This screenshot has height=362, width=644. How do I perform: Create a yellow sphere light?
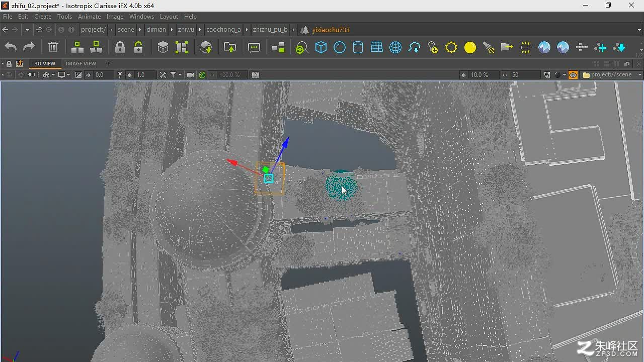tap(470, 47)
